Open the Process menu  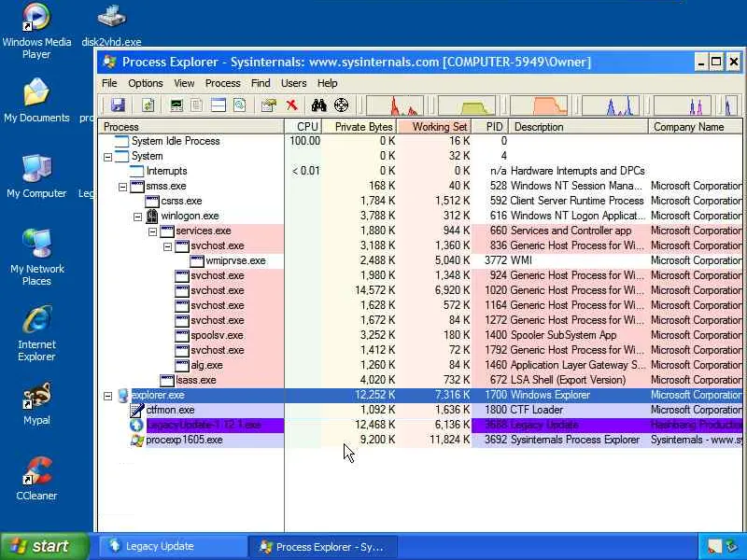222,83
